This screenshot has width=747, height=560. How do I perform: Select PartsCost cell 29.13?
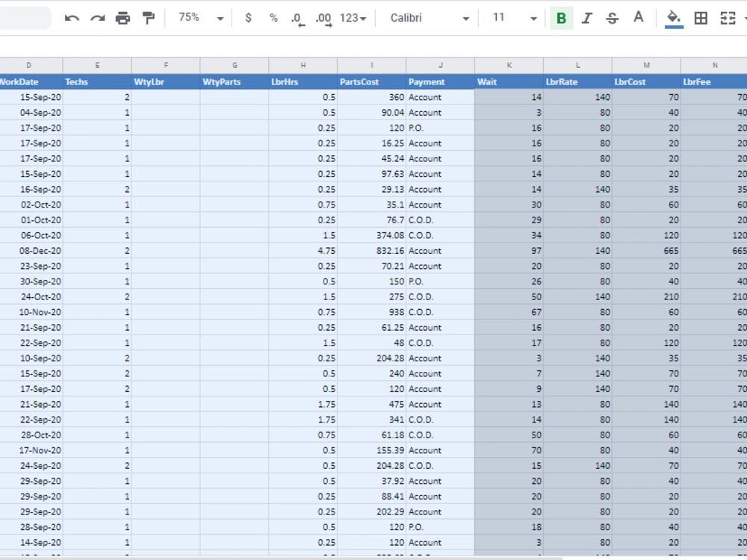tap(371, 189)
